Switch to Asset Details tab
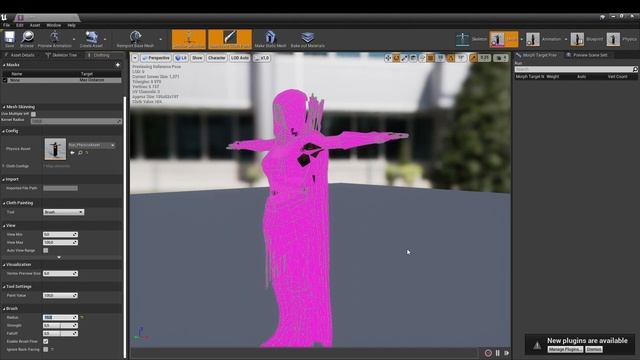 click(20, 55)
